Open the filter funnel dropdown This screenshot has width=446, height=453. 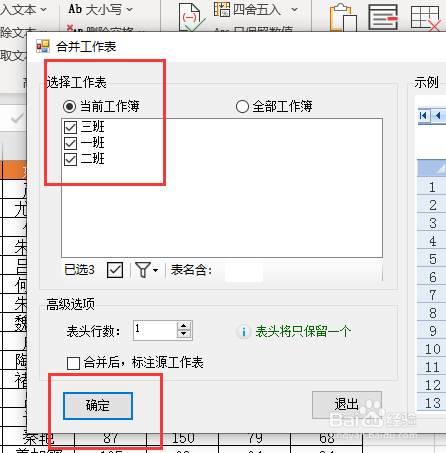147,270
